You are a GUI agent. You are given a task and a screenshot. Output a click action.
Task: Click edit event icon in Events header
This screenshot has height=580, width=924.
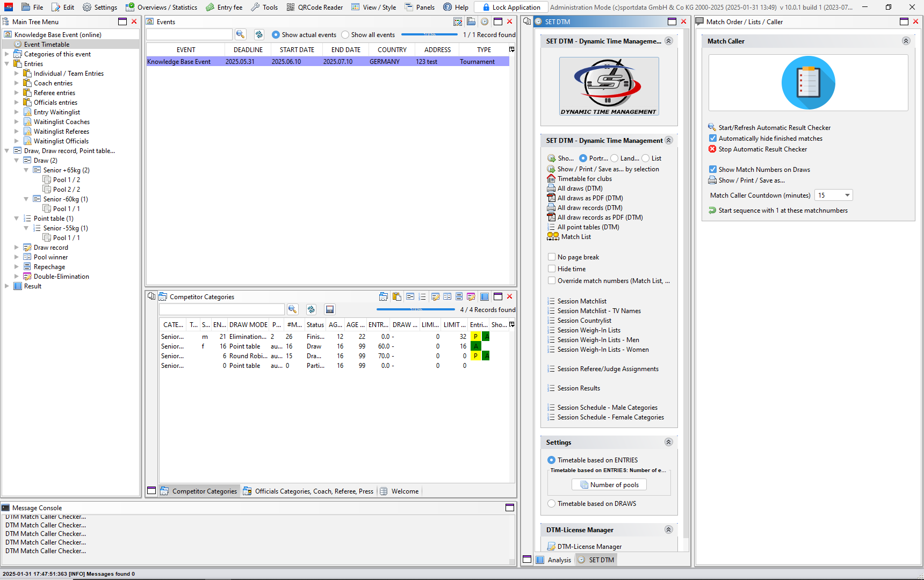[x=458, y=21]
